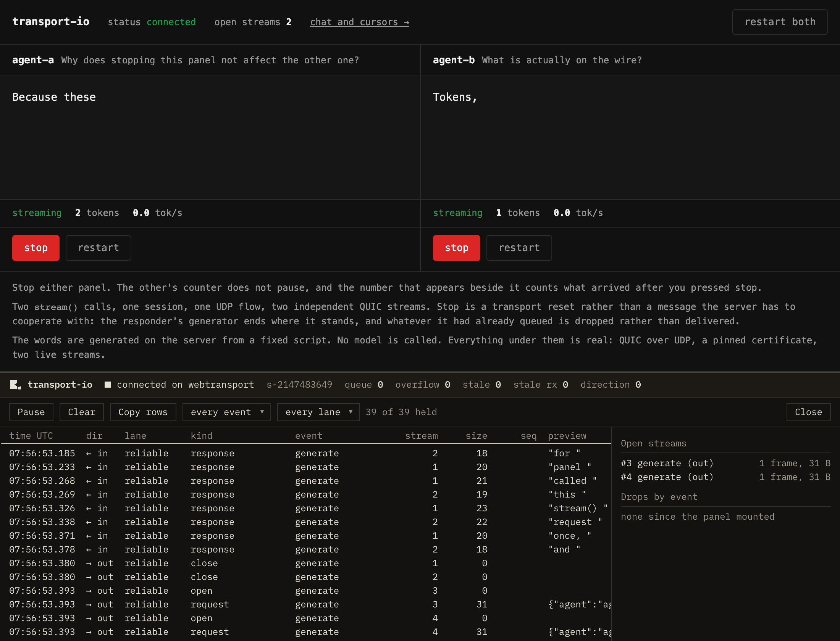The width and height of the screenshot is (840, 641).
Task: Click the time UTC column header
Action: (31, 436)
